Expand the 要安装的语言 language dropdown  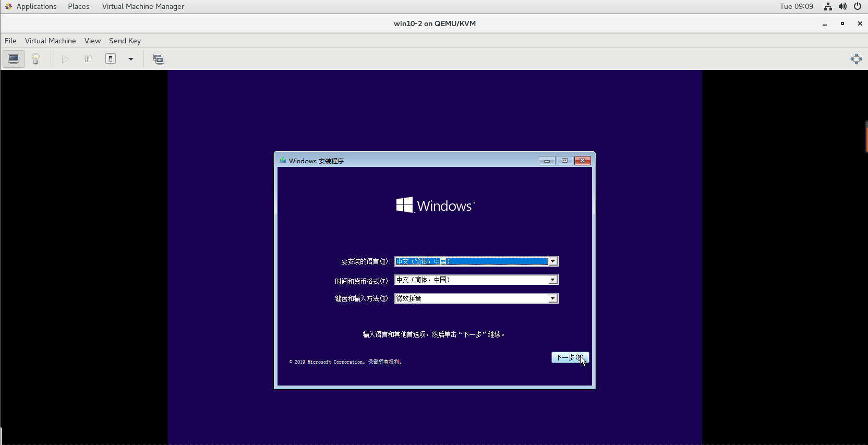552,261
